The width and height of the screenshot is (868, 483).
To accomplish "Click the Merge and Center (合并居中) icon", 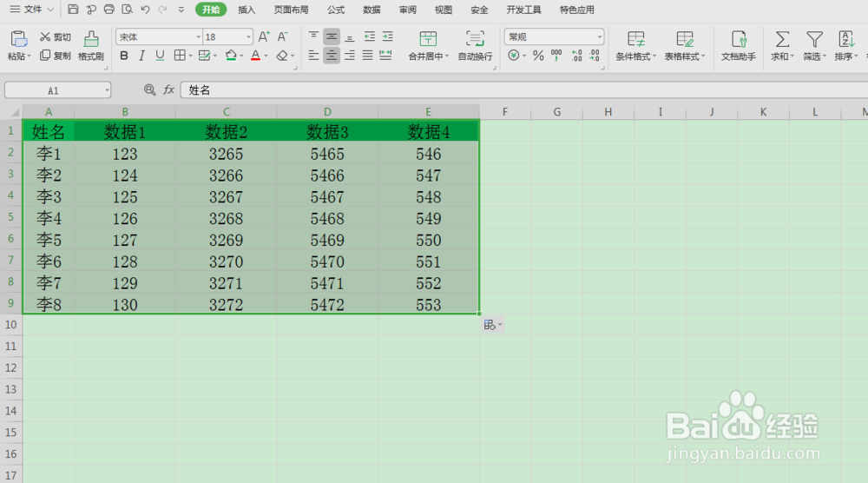I will coord(428,39).
